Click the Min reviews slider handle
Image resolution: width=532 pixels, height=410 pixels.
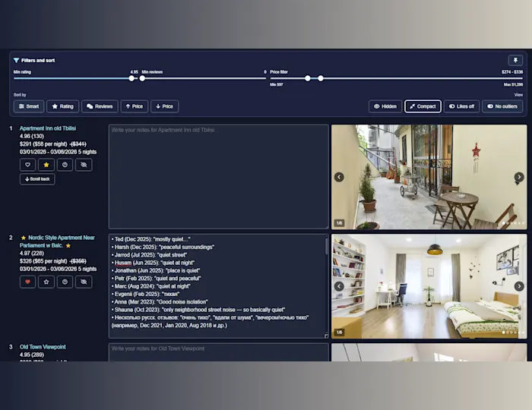point(142,78)
